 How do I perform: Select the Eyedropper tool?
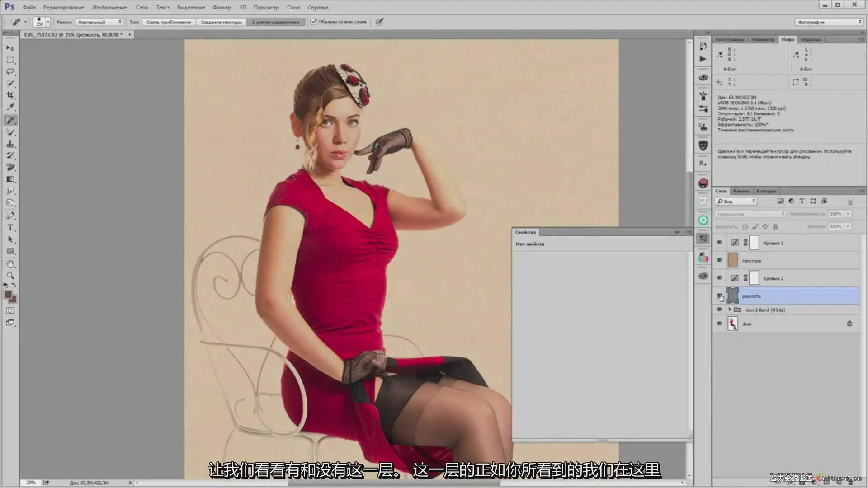[x=10, y=108]
